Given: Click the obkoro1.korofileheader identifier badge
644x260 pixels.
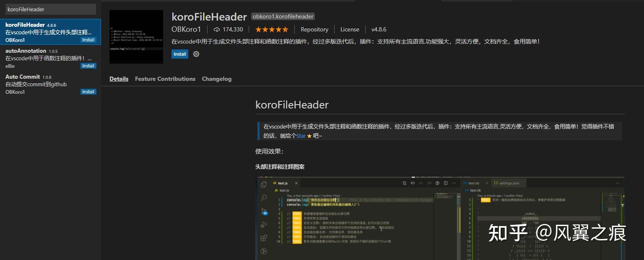Looking at the screenshot, I should point(283,17).
